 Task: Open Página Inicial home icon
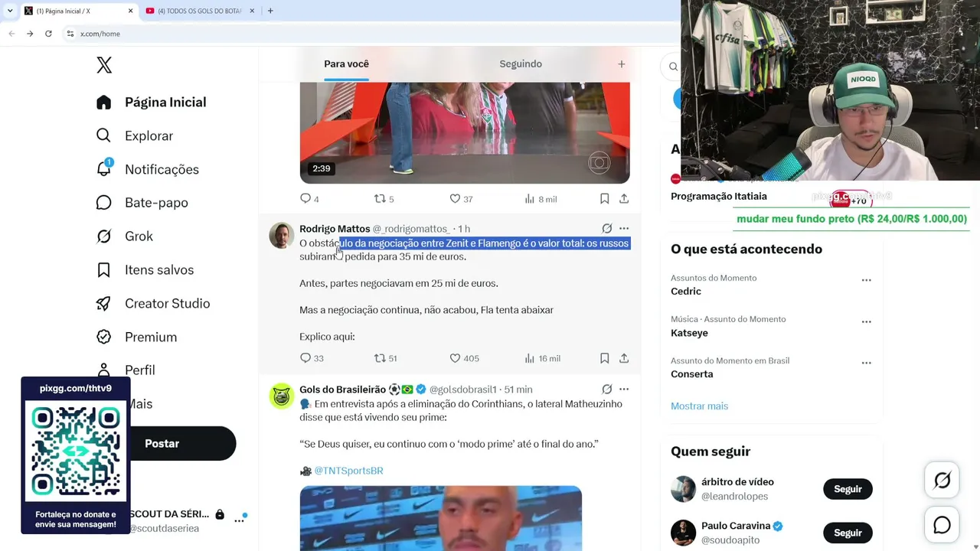[104, 103]
